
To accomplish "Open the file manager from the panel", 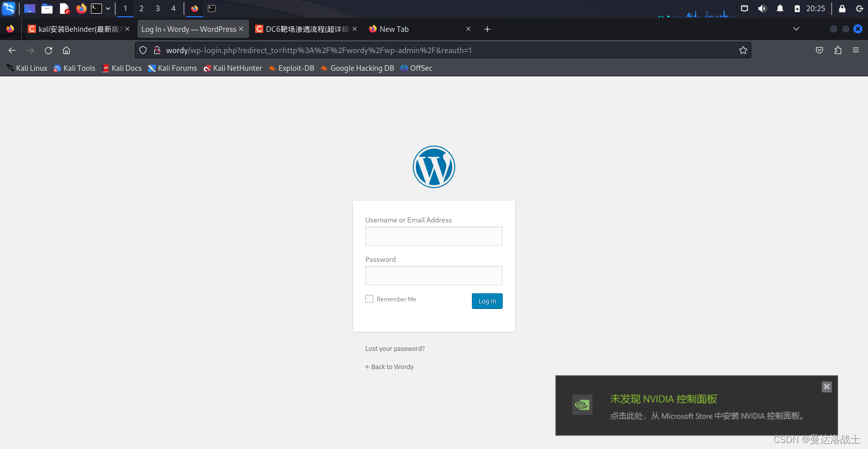I will pos(47,9).
